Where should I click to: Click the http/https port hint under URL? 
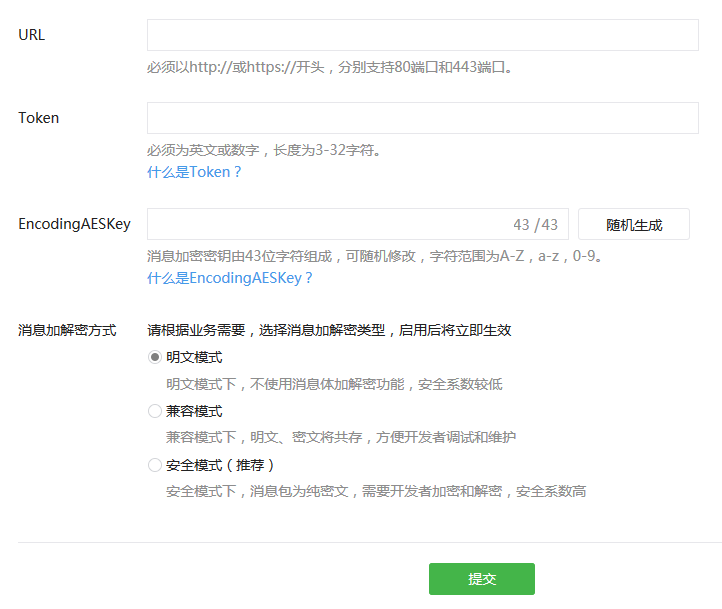tap(330, 68)
